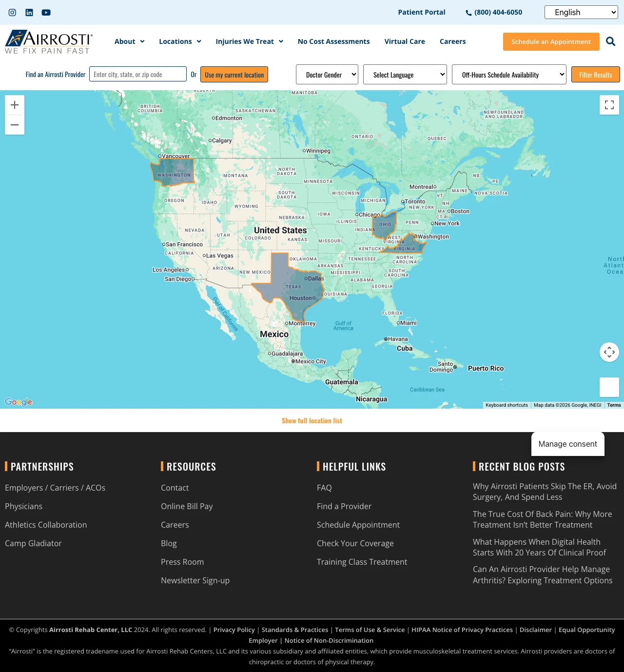Open the Disclaimer link

point(536,630)
